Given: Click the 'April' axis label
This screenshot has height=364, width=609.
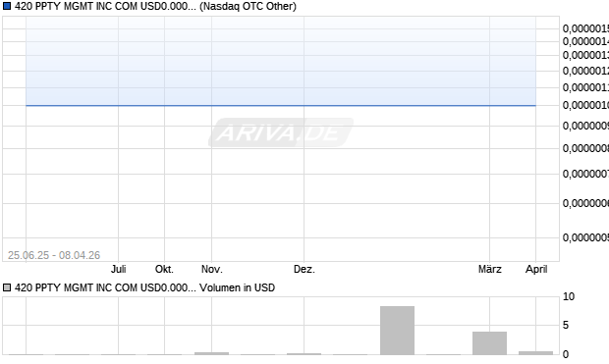Looking at the screenshot, I should tap(536, 269).
